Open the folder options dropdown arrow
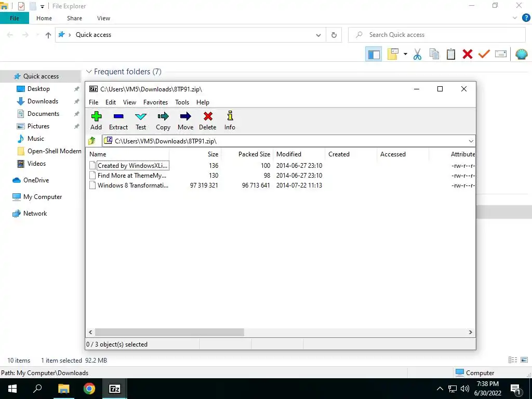The width and height of the screenshot is (532, 399). tap(405, 54)
